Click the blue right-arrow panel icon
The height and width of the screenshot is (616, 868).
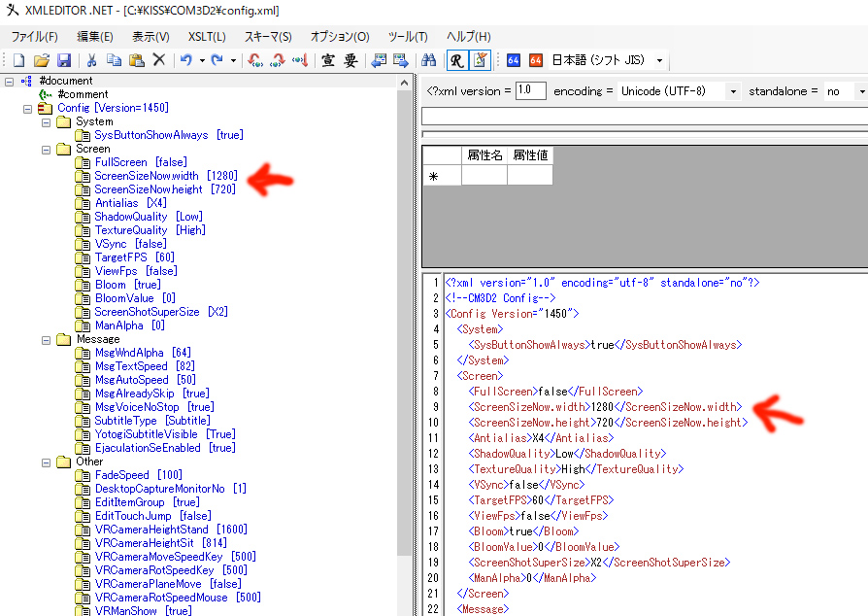(401, 60)
